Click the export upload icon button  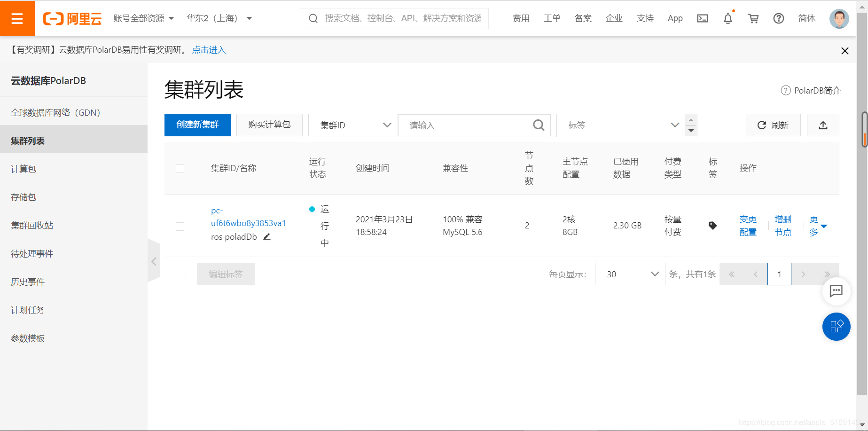point(823,125)
